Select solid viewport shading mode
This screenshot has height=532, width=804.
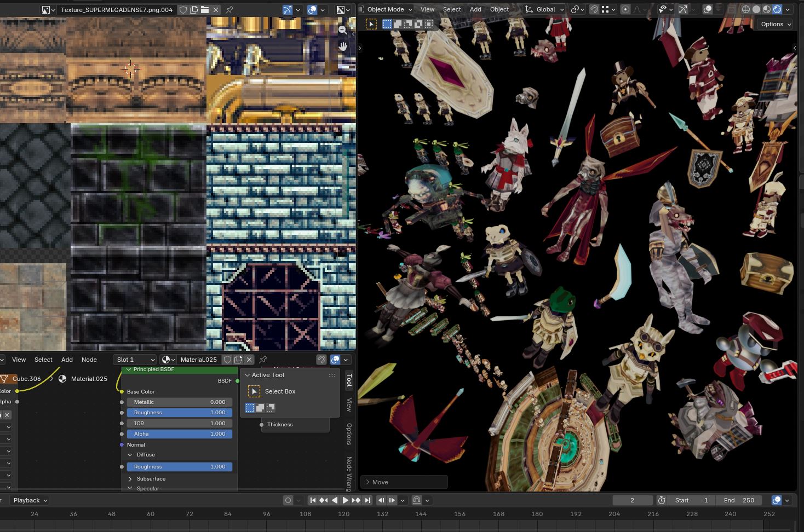pyautogui.click(x=756, y=9)
